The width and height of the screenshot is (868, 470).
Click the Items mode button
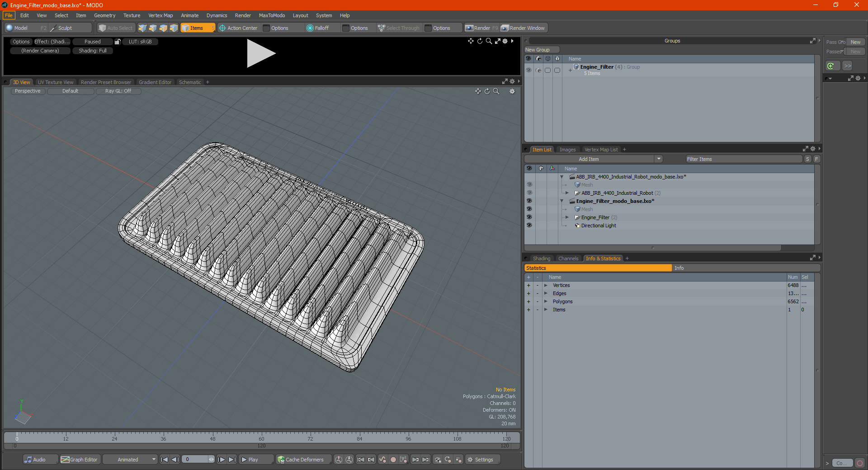click(x=198, y=28)
